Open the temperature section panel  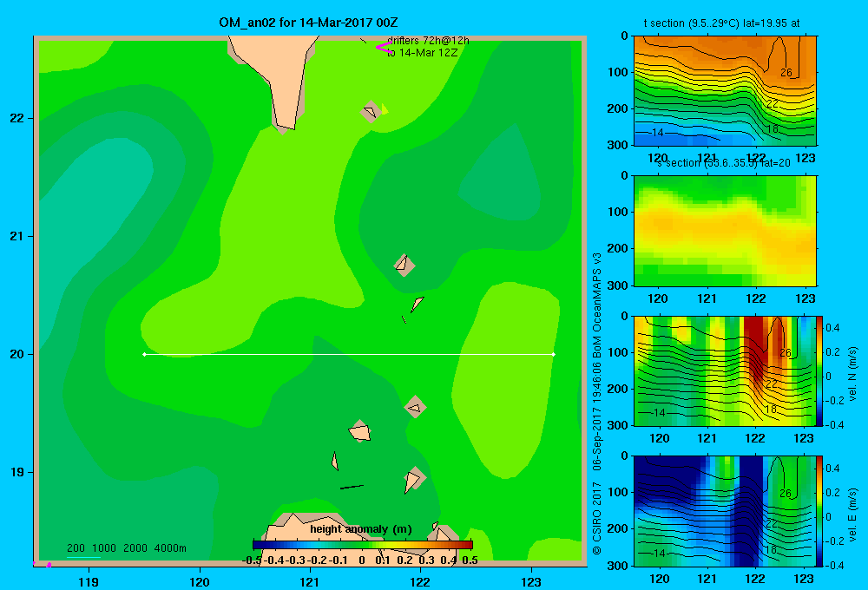tap(725, 91)
